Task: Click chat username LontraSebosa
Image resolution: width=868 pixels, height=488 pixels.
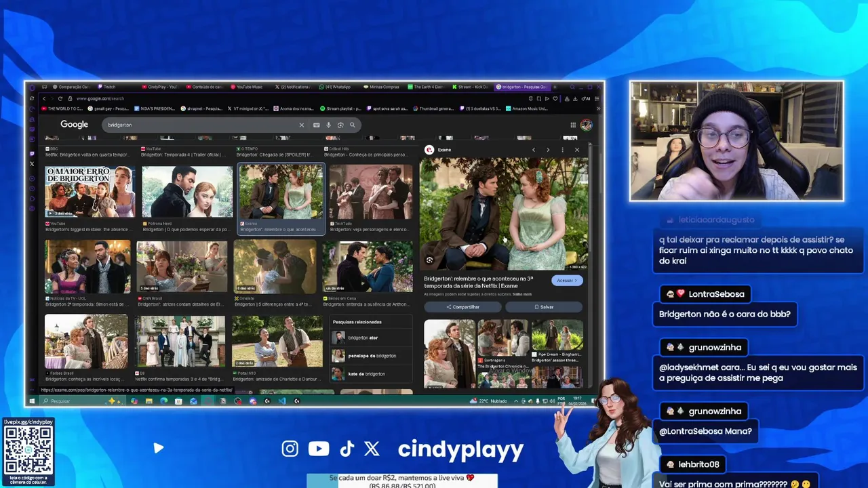Action: (x=716, y=294)
